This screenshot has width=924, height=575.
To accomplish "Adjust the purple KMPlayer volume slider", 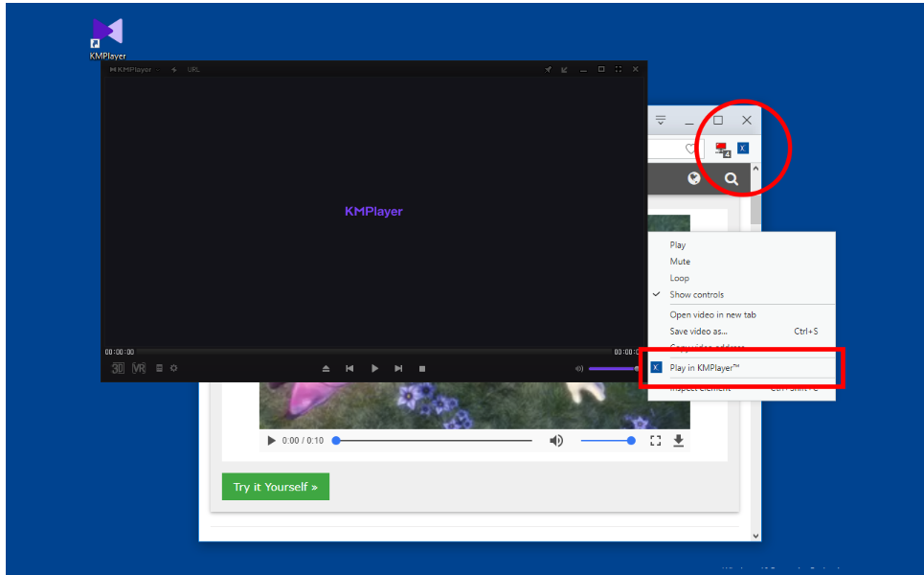I will point(614,369).
